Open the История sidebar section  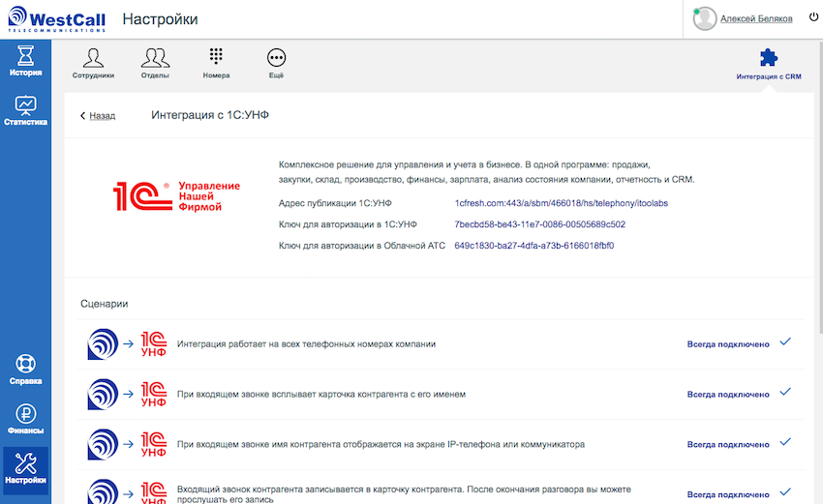[25, 61]
